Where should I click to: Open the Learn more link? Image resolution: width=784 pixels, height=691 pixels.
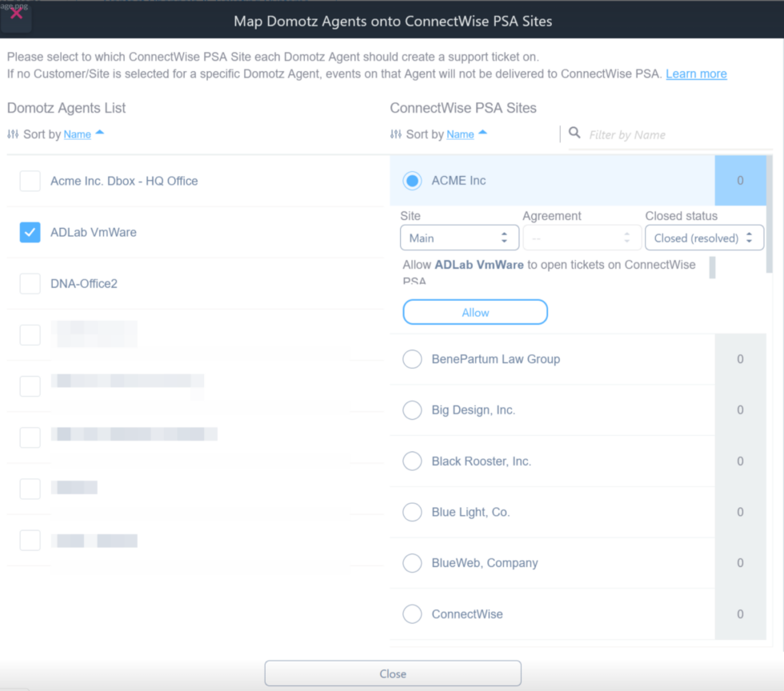click(696, 74)
